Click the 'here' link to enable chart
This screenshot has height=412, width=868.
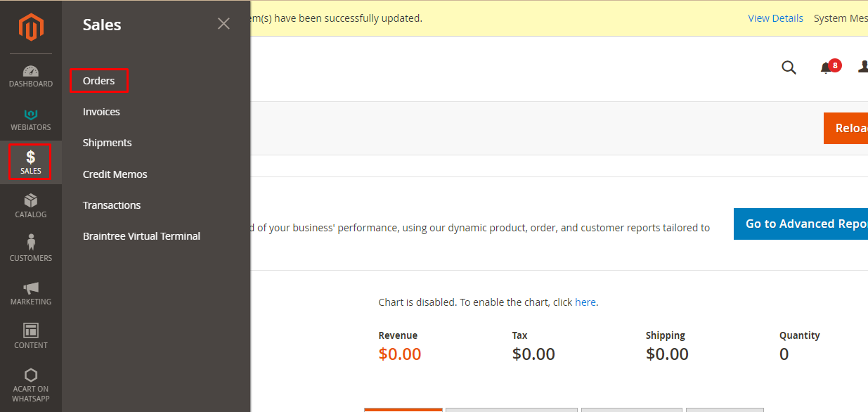pyautogui.click(x=585, y=302)
